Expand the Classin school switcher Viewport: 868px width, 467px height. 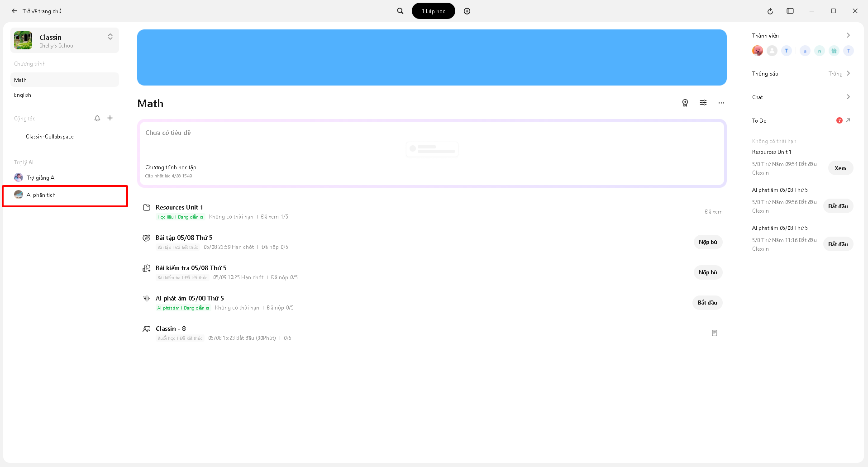[110, 37]
